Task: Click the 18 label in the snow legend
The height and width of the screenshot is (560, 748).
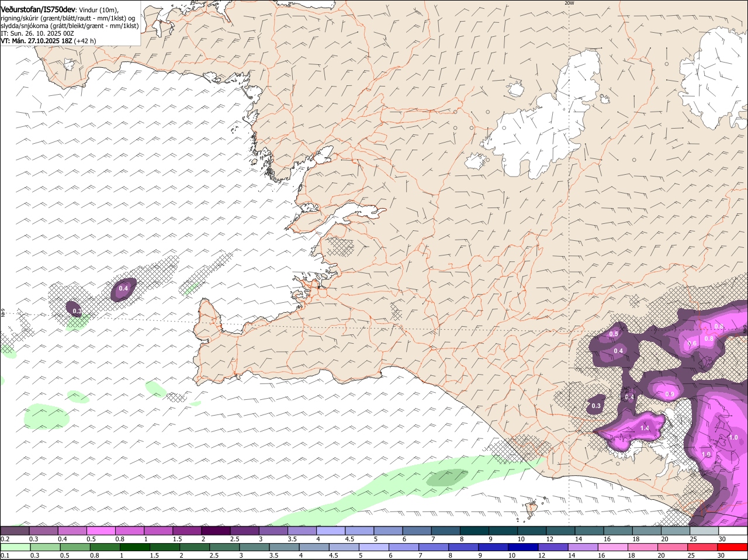Action: coord(636,539)
